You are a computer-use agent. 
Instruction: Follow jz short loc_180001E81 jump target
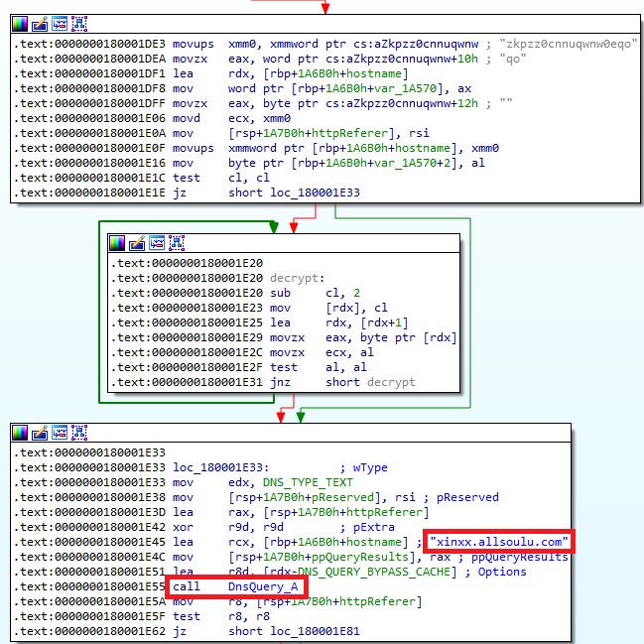(315, 631)
